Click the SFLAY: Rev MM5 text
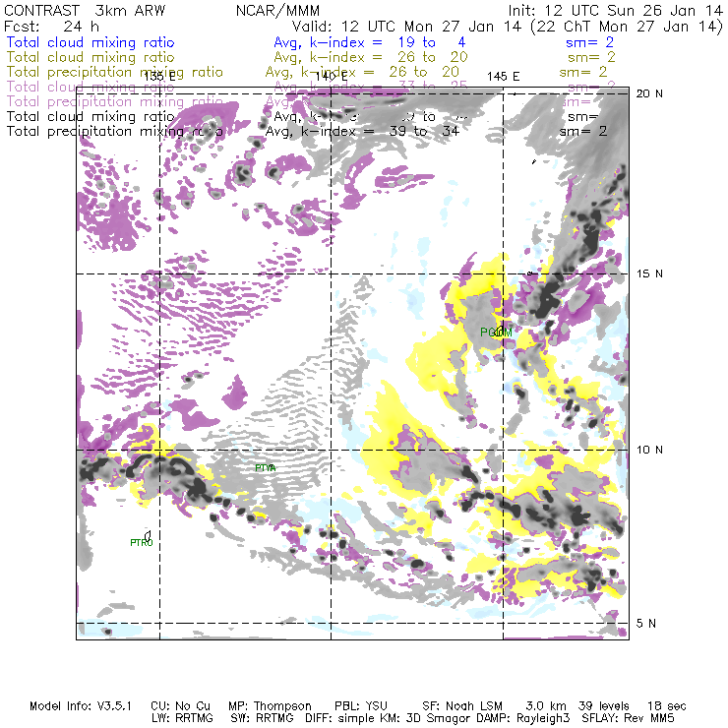Viewport: 728px width, 728px height. [628, 718]
